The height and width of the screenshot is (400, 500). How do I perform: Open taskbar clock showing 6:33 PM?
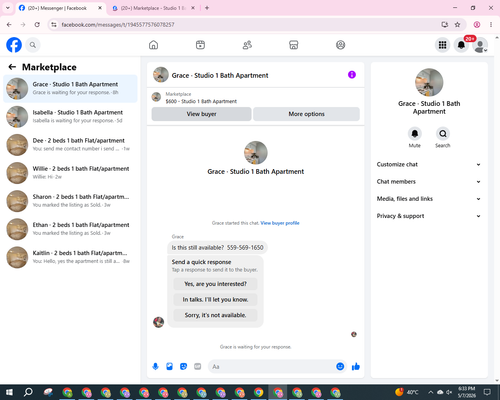pyautogui.click(x=466, y=392)
